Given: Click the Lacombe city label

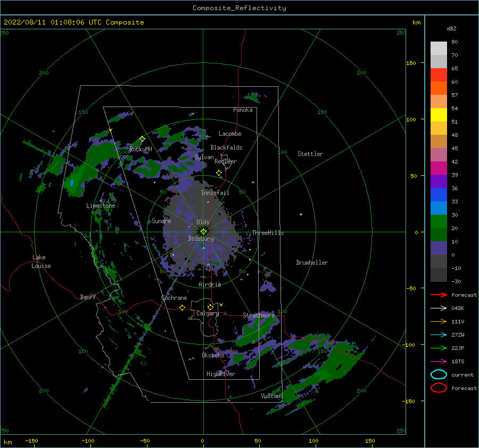Looking at the screenshot, I should pyautogui.click(x=230, y=134).
